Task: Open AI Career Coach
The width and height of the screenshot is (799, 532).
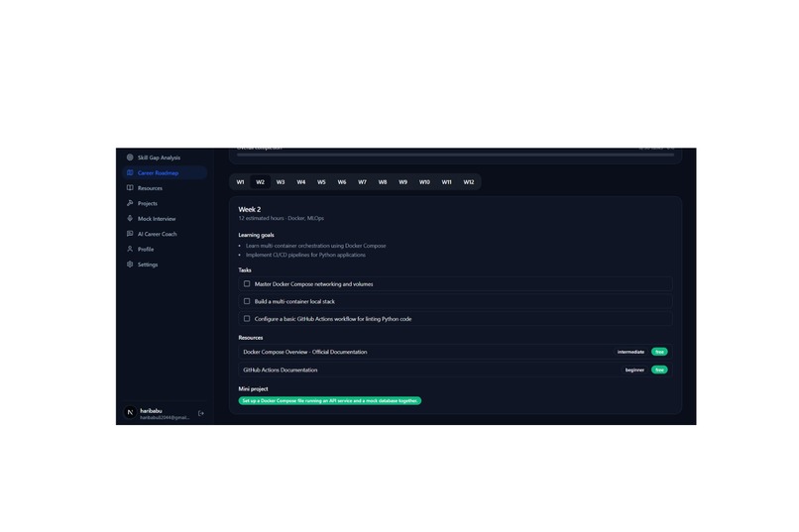Action: pos(157,234)
